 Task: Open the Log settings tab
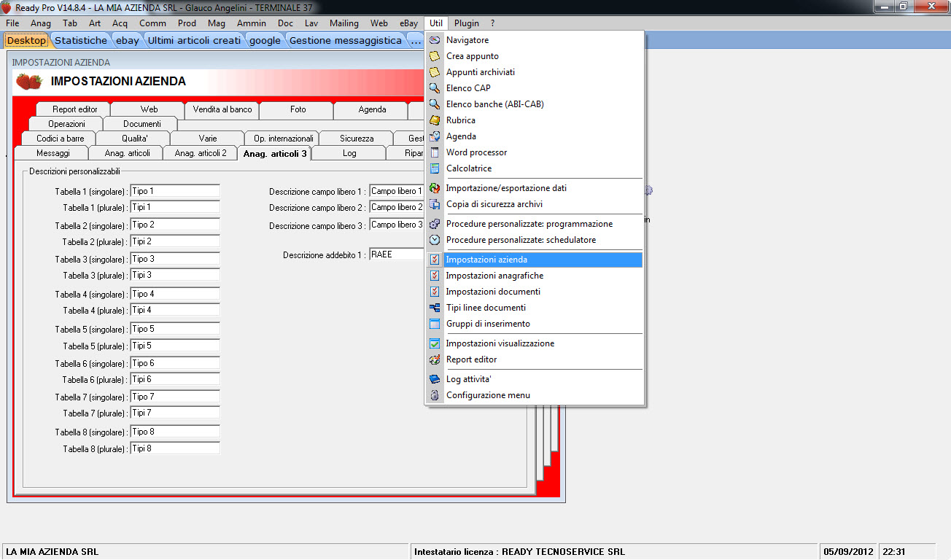pos(349,153)
